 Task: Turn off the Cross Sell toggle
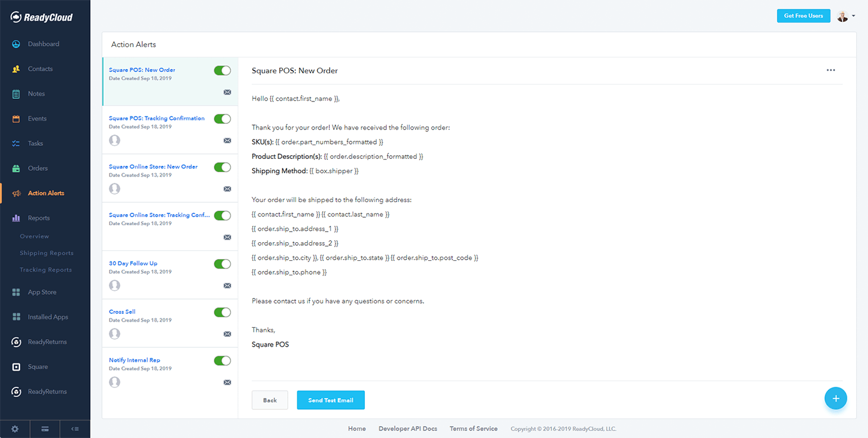pyautogui.click(x=222, y=312)
